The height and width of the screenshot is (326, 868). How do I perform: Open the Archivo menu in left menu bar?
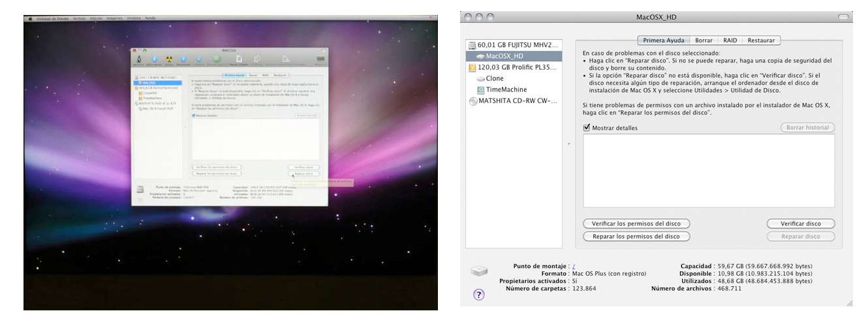point(79,19)
